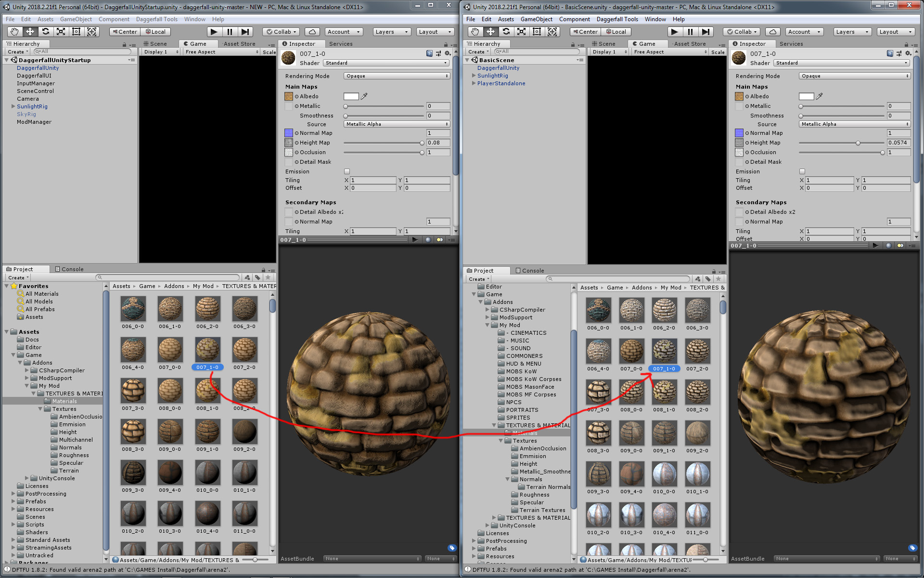The width and height of the screenshot is (924, 578).
Task: Click Create button in left Hierarchy panel
Action: tap(18, 52)
